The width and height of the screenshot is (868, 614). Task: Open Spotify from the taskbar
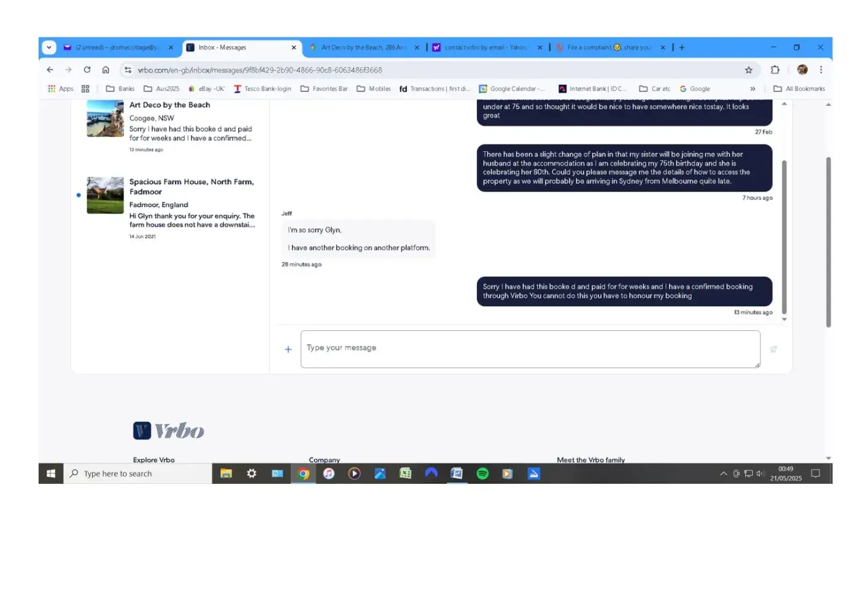(x=482, y=473)
